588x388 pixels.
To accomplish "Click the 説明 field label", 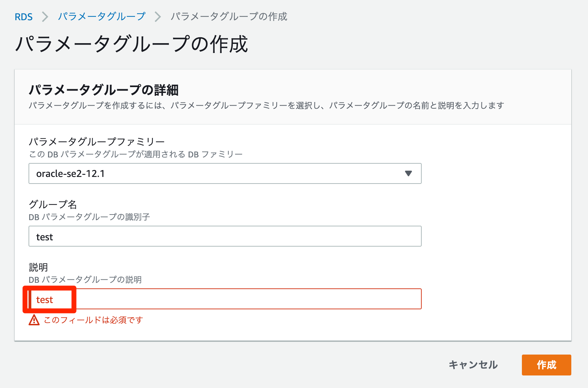I will 38,267.
